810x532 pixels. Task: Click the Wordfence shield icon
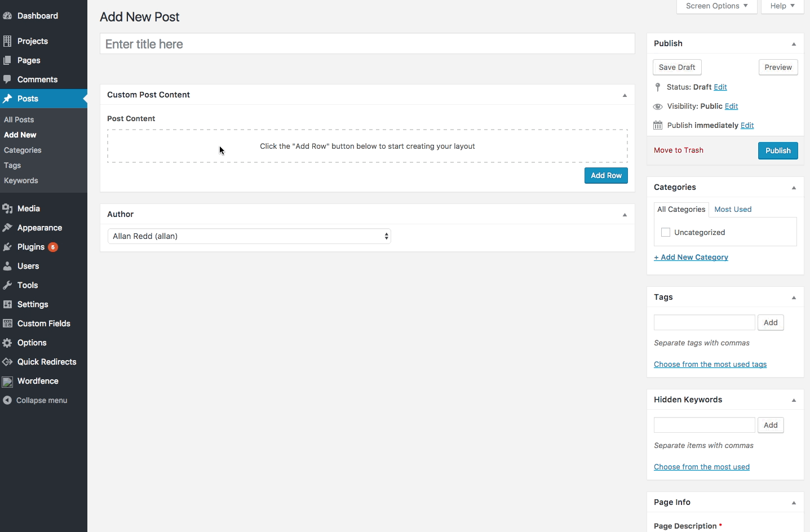click(x=7, y=382)
